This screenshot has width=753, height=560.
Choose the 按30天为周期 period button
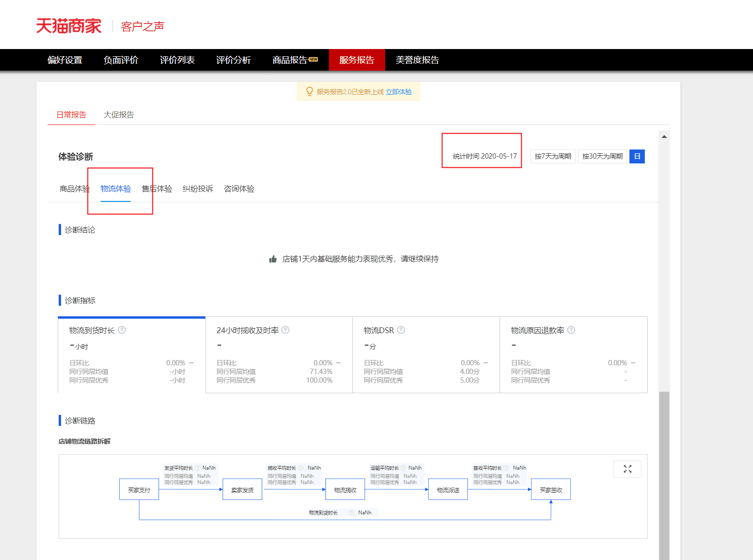pyautogui.click(x=602, y=156)
